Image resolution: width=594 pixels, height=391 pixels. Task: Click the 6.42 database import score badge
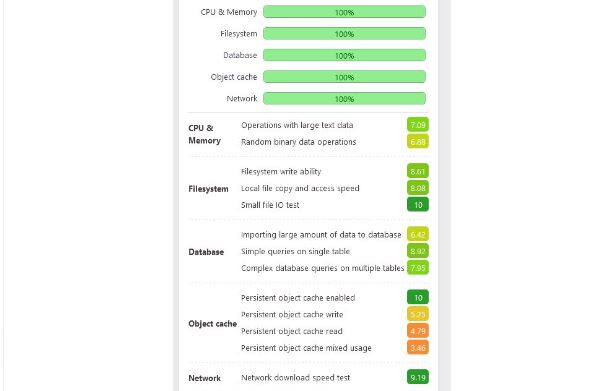pos(418,235)
